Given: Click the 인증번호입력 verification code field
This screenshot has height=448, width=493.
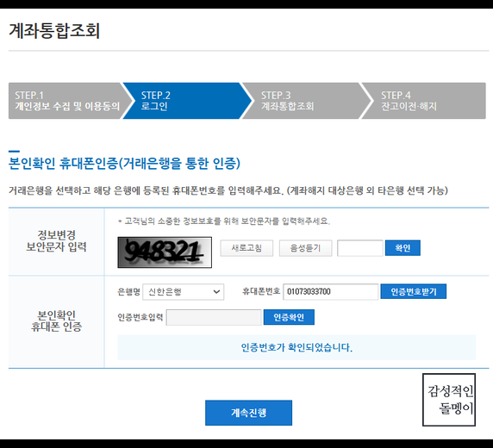Looking at the screenshot, I should pyautogui.click(x=214, y=317).
